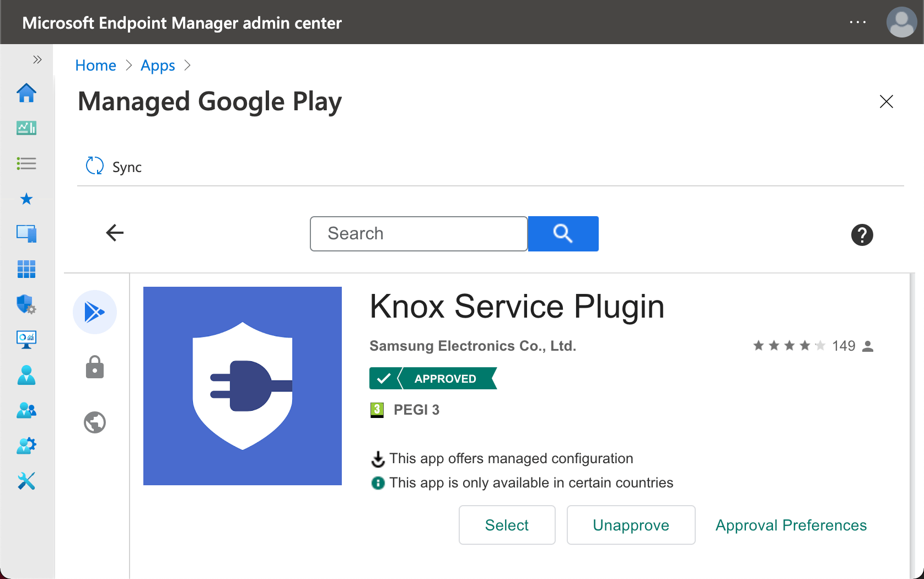The height and width of the screenshot is (579, 924).
Task: Open Users icon in sidebar
Action: 26,375
